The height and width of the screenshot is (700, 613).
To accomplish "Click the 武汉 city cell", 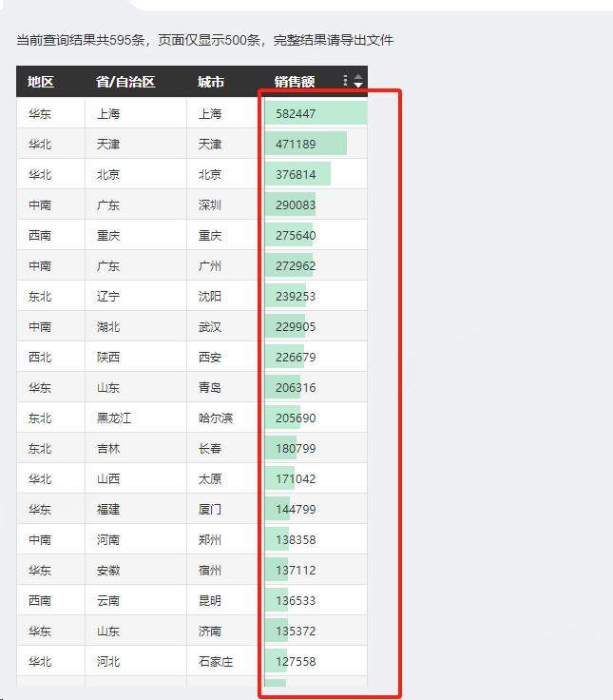I will point(210,326).
